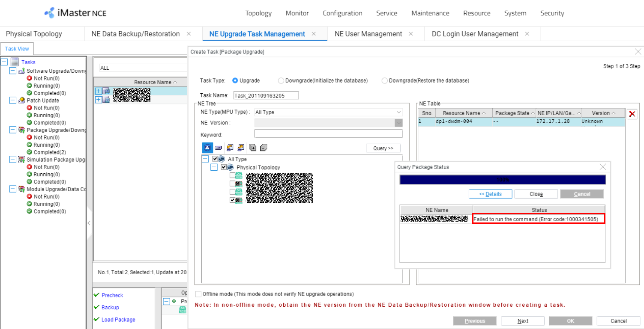Open the Maintenance menu
644x329 pixels.
click(430, 13)
